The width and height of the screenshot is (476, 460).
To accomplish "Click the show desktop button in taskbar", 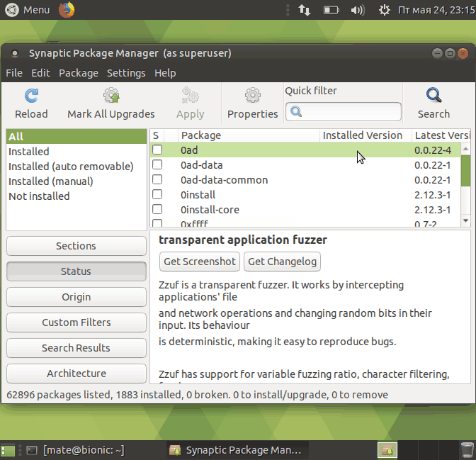I will [8, 450].
